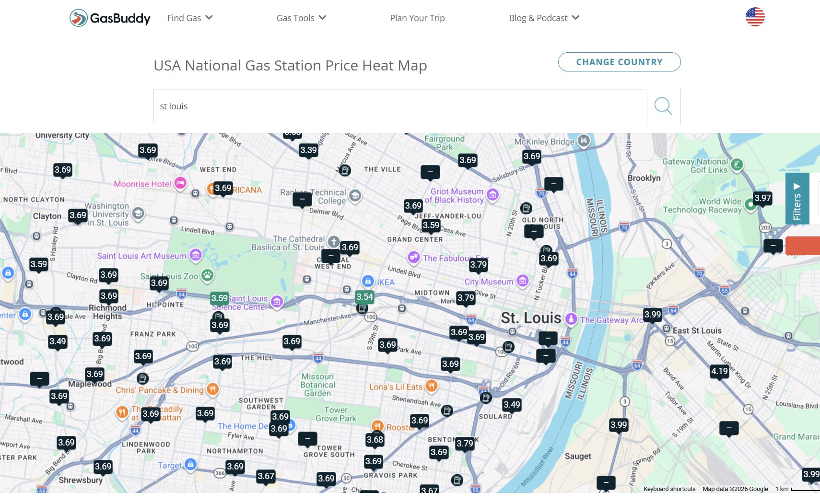This screenshot has height=504, width=820.
Task: Click the 'Tower Grove Park' map label
Action: pyautogui.click(x=336, y=414)
